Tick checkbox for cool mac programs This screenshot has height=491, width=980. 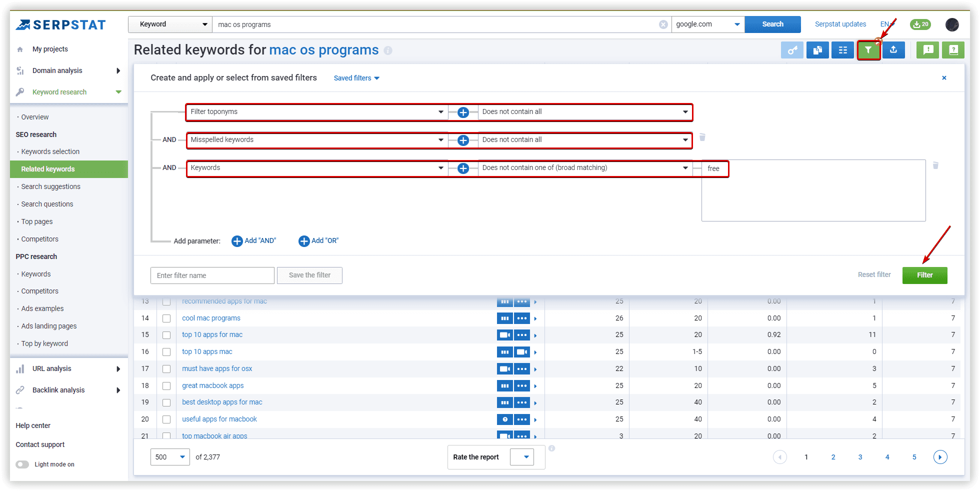(166, 318)
